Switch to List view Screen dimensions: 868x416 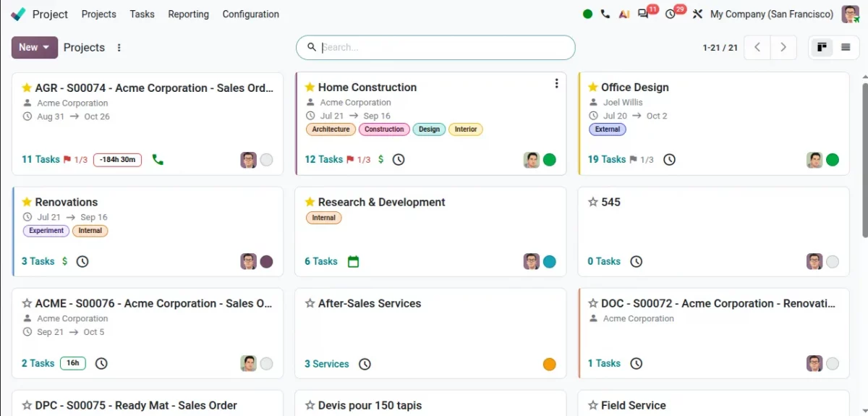tap(846, 47)
